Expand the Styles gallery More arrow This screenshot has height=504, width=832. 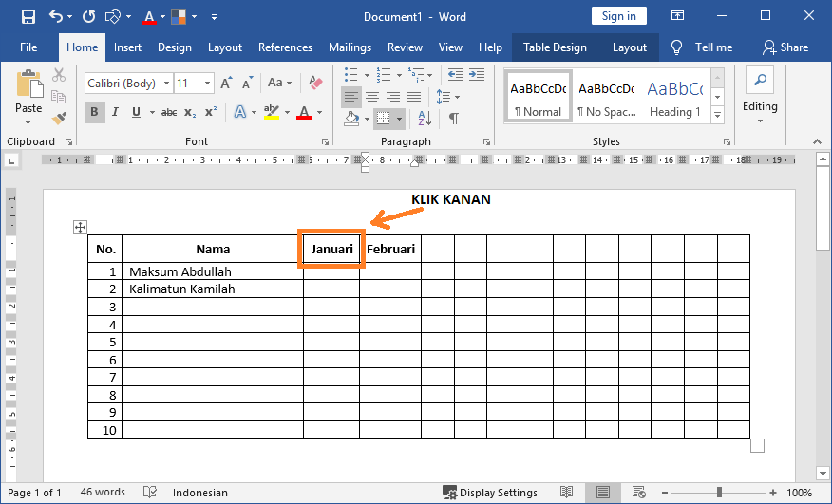point(717,115)
